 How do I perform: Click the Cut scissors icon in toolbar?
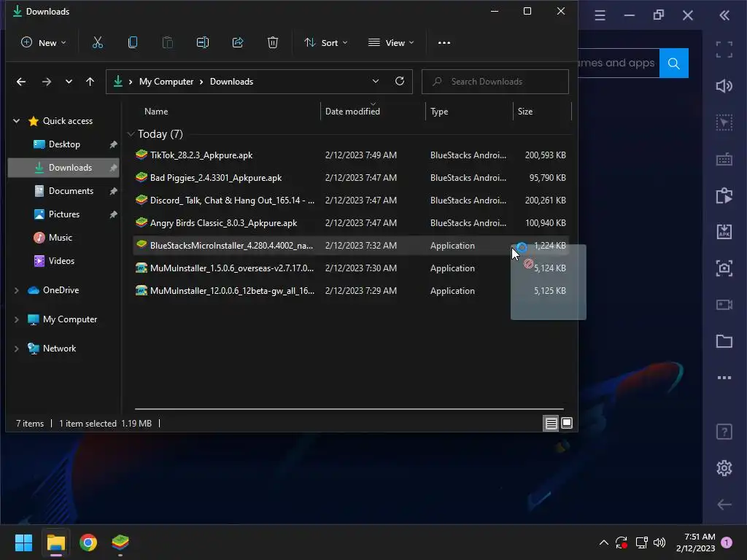[97, 43]
